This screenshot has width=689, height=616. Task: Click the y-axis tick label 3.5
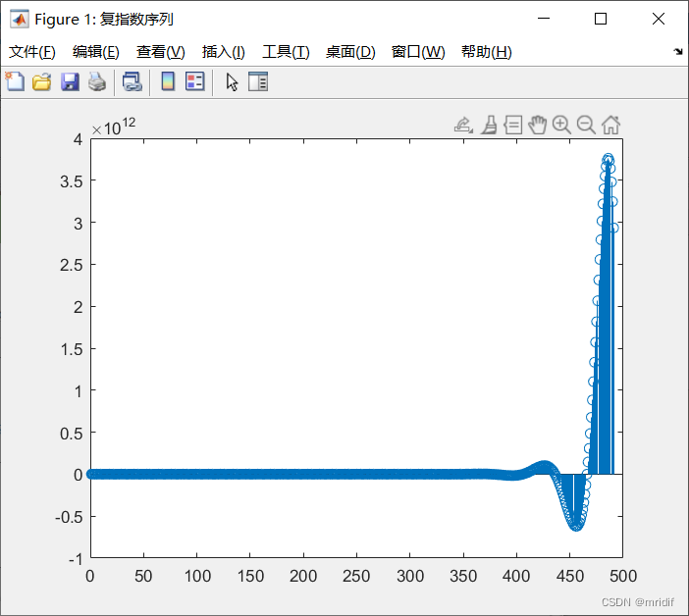tap(72, 181)
